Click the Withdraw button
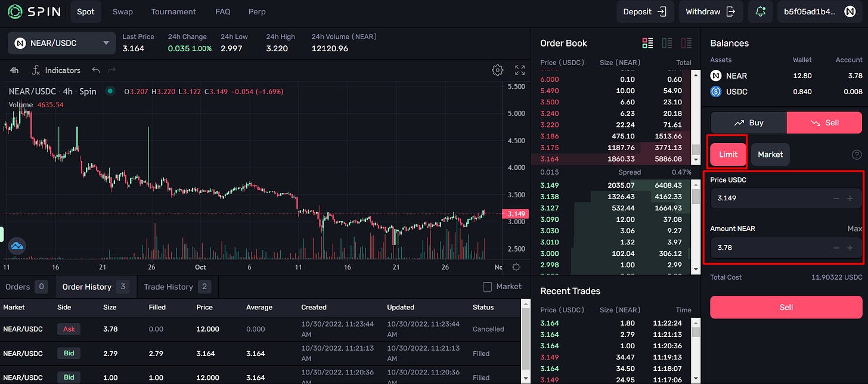Screen dimensions: 868x384 click(711, 11)
